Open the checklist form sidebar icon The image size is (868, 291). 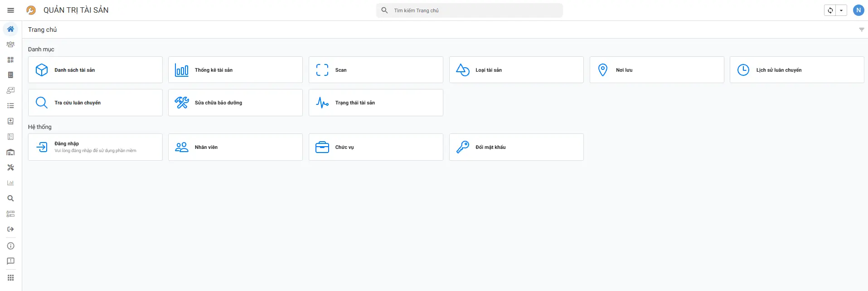(10, 137)
